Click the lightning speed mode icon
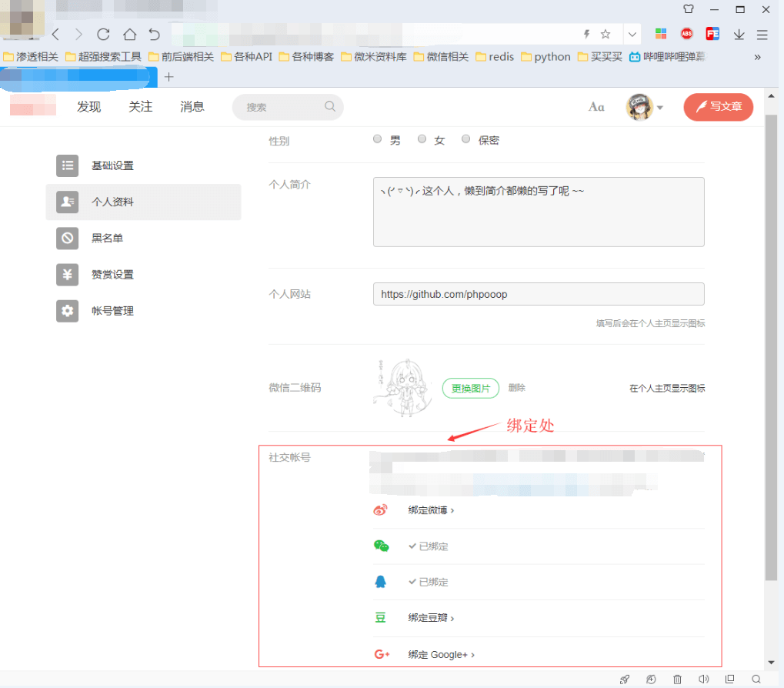Screen dimensions: 784x688 pyautogui.click(x=586, y=34)
